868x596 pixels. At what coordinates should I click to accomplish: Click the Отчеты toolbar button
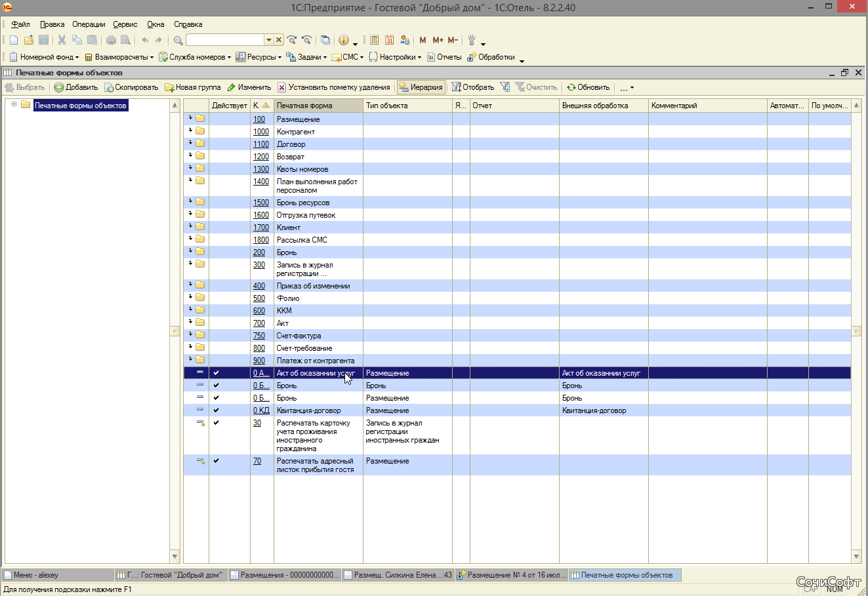[x=444, y=57]
